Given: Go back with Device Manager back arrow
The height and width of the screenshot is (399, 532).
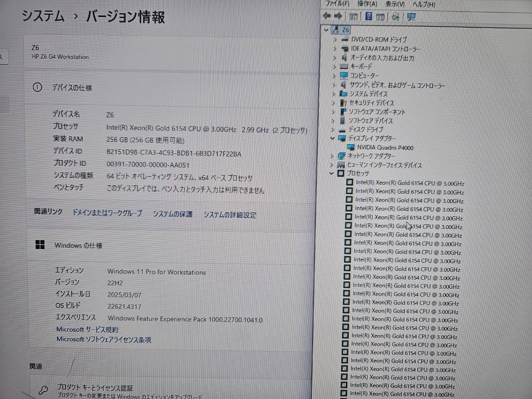Looking at the screenshot, I should point(326,16).
